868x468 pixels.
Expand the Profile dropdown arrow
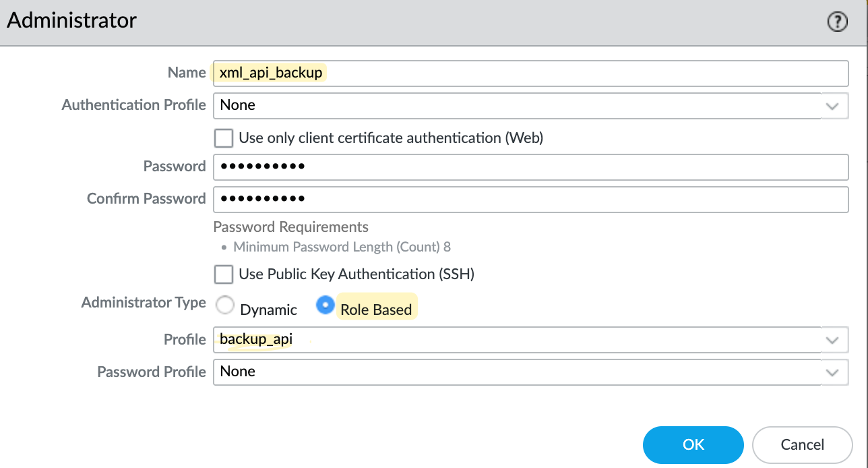833,340
